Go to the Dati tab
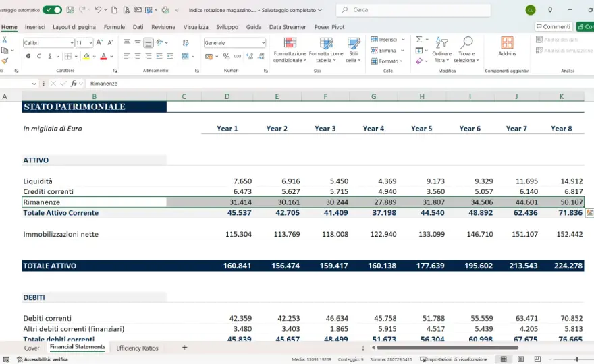Screen dimensions: 594x364 [138, 27]
